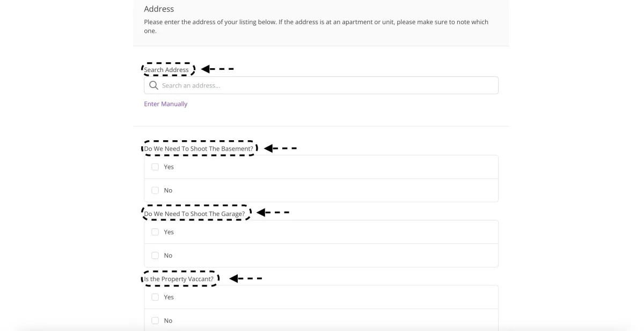Click the arrow pointing at Search Address
The image size is (644, 331).
[x=217, y=69]
